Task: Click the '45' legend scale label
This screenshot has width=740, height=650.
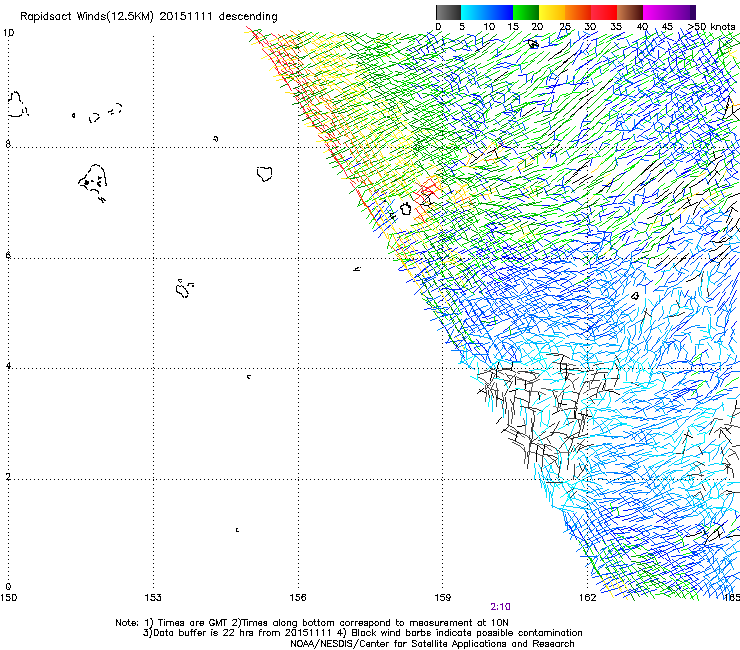Action: (x=667, y=27)
